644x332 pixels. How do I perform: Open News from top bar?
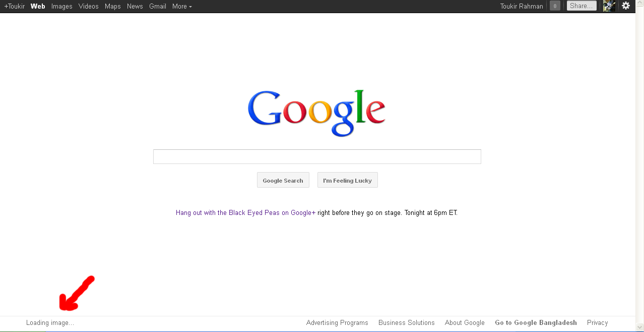[135, 6]
